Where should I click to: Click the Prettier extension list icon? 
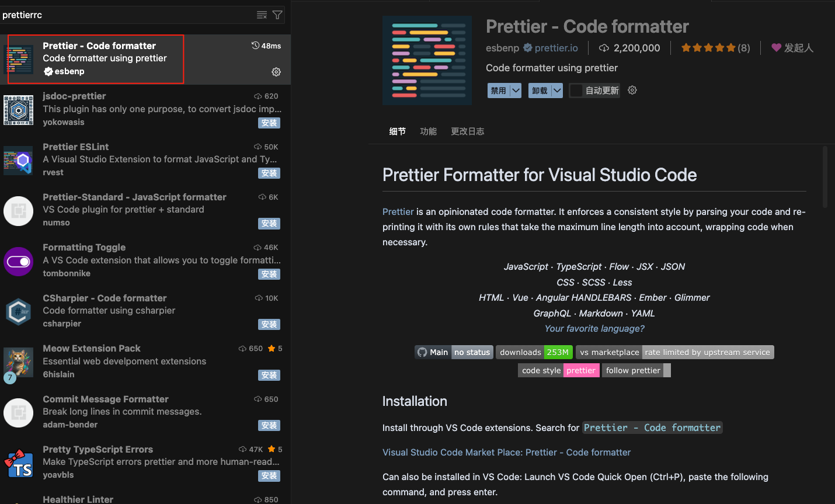[19, 60]
